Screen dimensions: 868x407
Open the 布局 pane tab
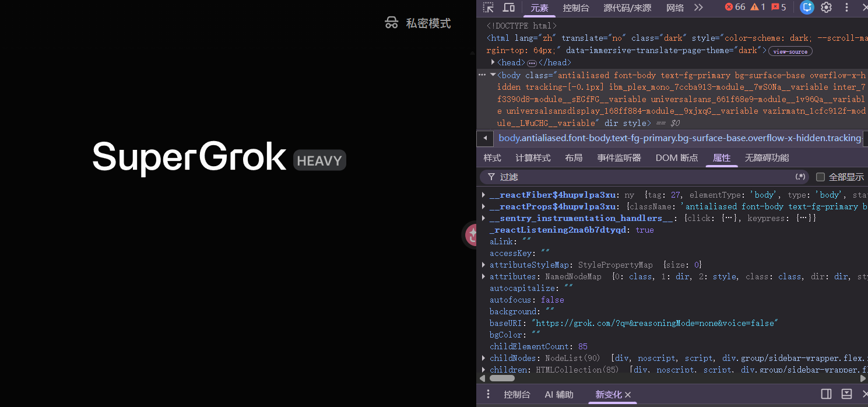click(x=574, y=158)
